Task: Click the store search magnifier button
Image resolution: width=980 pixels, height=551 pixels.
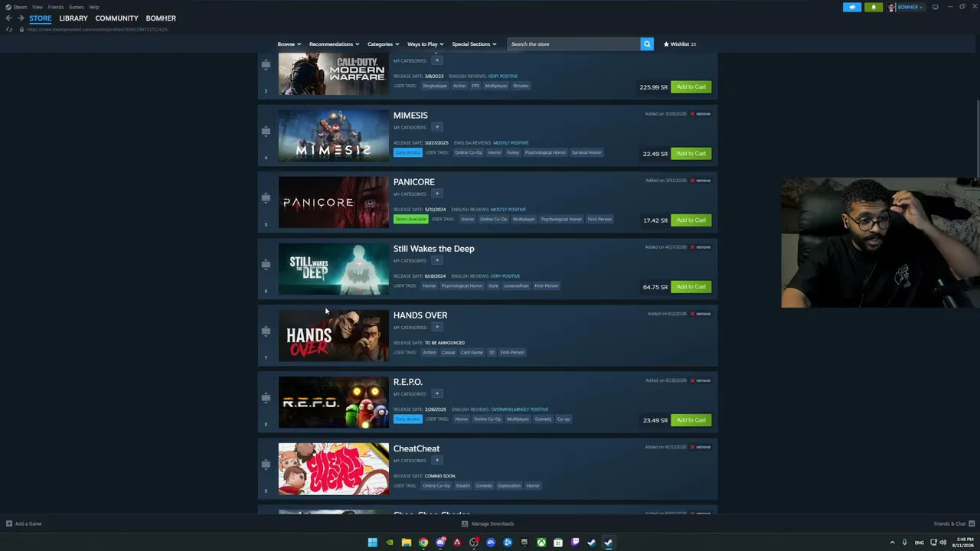Action: (x=647, y=44)
